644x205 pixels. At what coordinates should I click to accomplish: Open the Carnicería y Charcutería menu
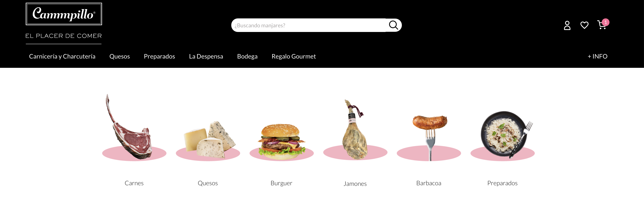tap(62, 56)
